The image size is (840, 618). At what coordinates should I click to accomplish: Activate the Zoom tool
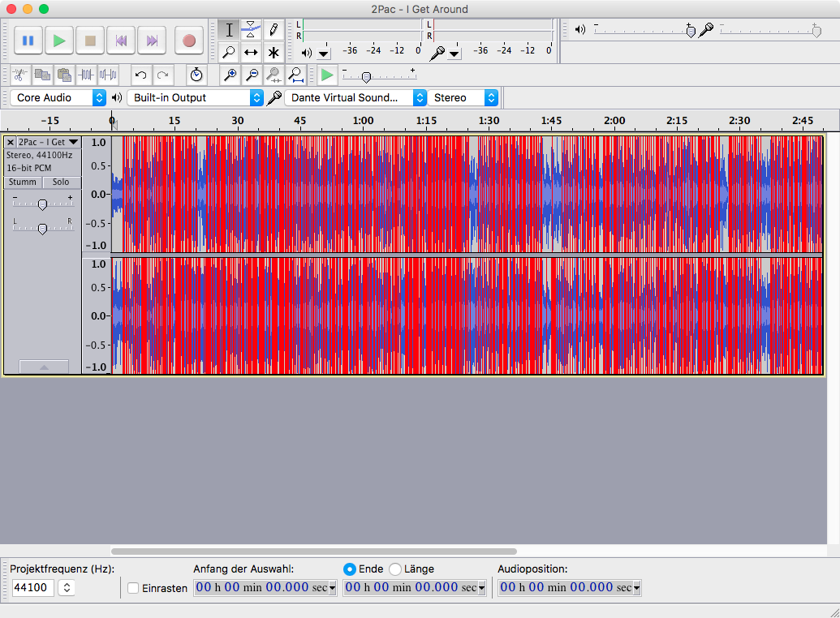pyautogui.click(x=229, y=52)
